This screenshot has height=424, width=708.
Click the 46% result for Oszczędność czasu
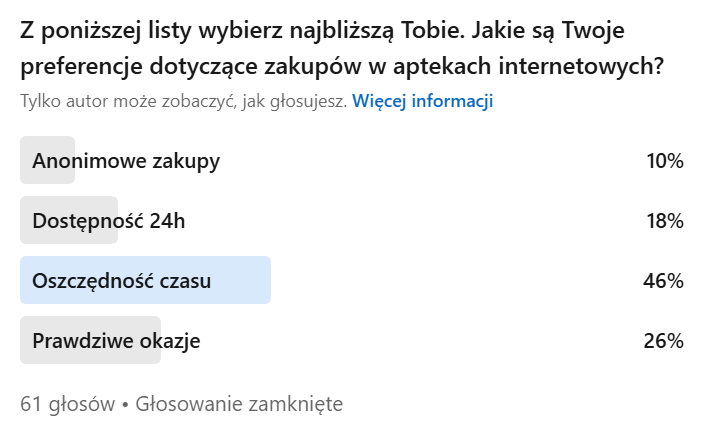coord(663,281)
